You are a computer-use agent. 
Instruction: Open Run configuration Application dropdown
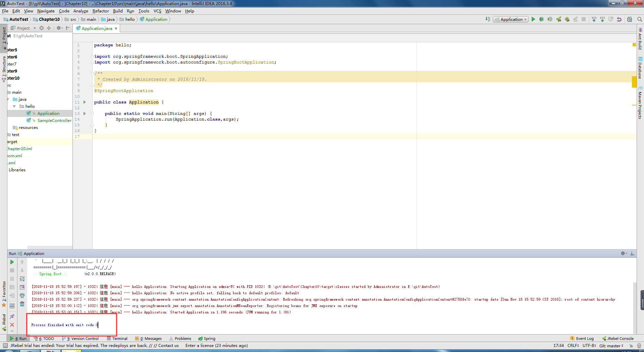pyautogui.click(x=511, y=19)
